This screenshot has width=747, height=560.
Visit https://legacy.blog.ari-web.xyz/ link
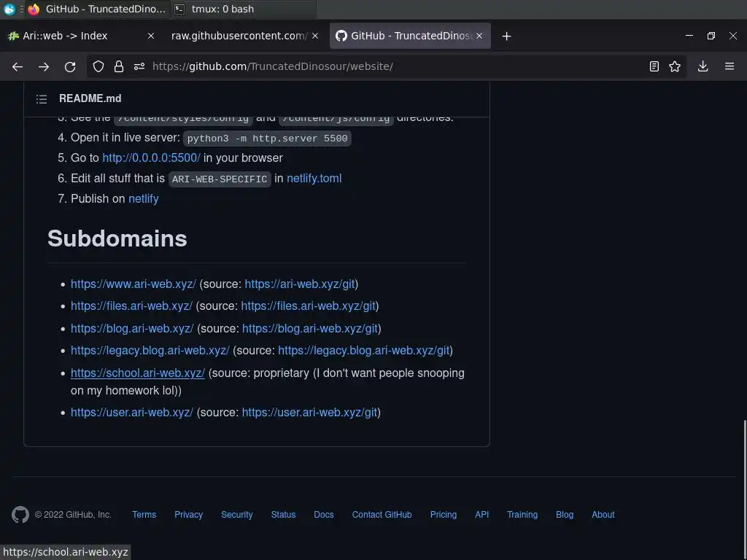click(x=150, y=351)
